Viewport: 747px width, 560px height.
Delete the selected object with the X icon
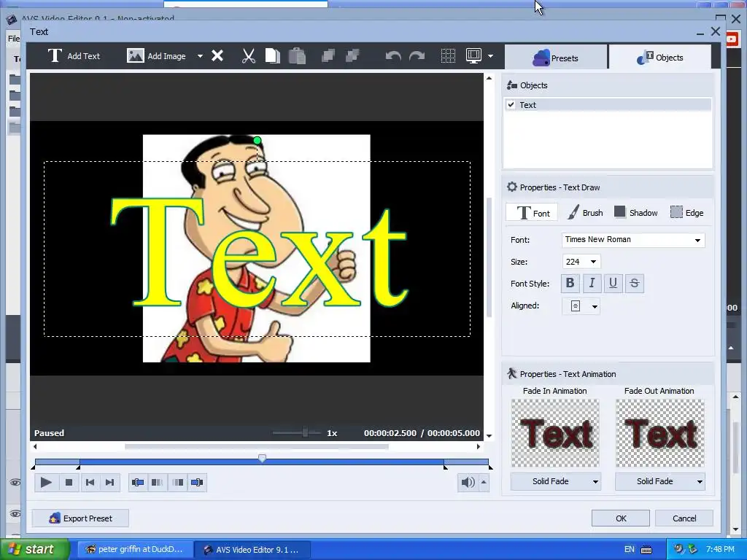(217, 56)
